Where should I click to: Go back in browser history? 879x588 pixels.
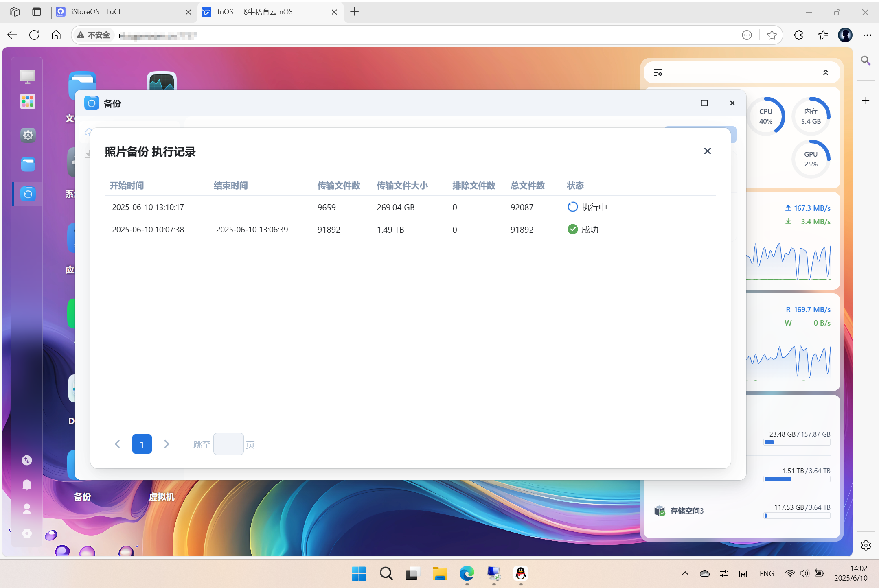click(12, 35)
